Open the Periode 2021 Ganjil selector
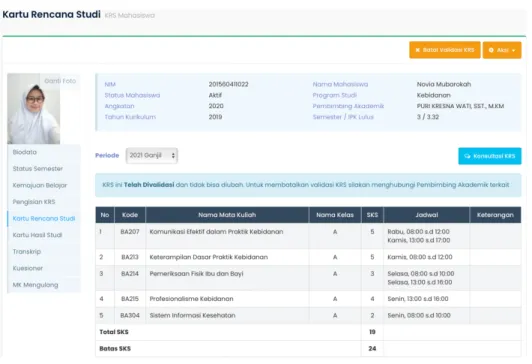This screenshot has width=532, height=364. 152,156
